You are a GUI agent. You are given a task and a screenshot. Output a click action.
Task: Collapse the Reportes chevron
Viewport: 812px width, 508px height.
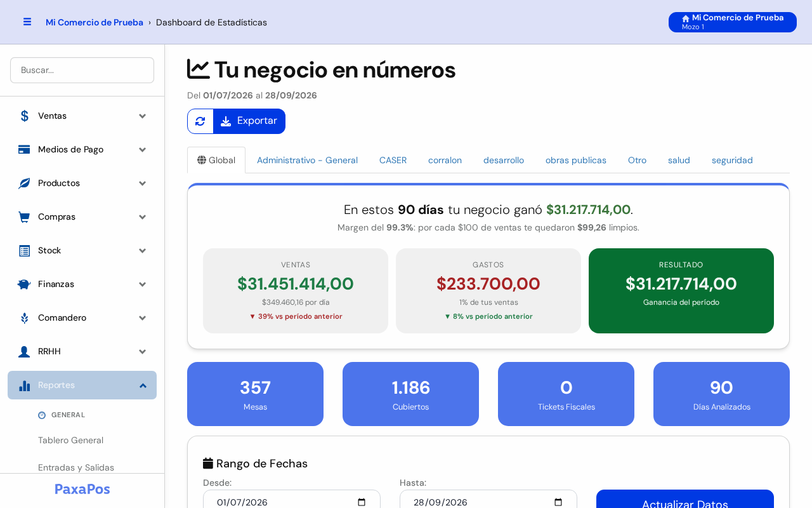click(x=143, y=385)
